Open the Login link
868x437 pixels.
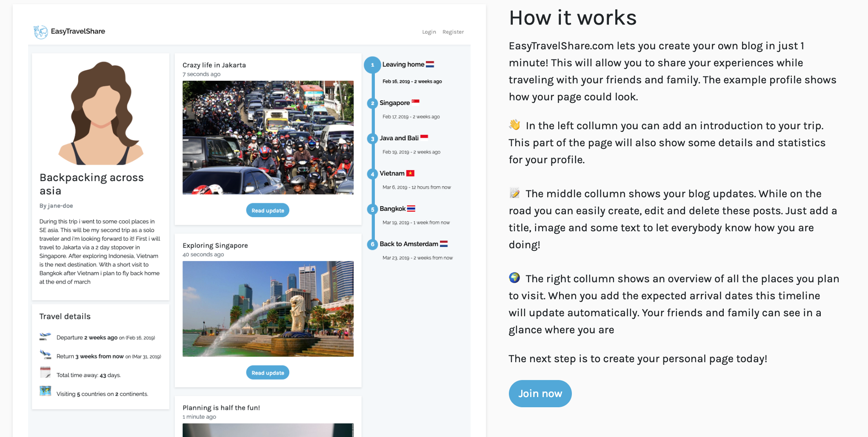click(x=428, y=31)
